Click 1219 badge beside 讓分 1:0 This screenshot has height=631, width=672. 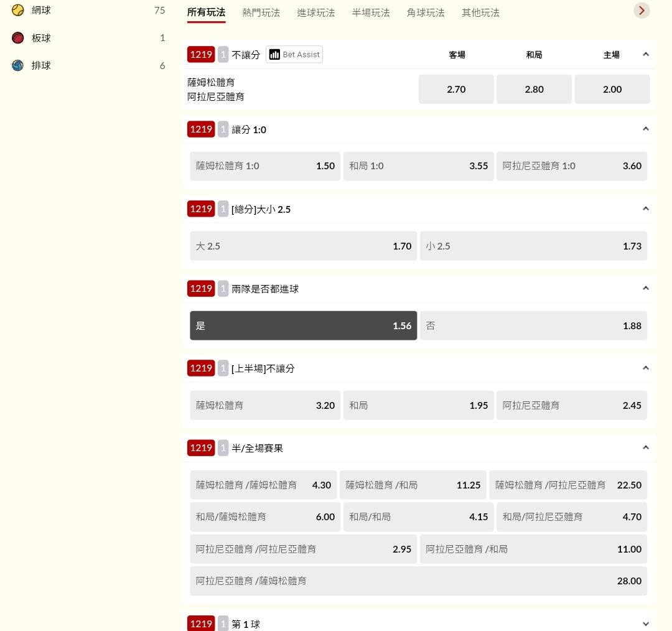[x=201, y=129]
